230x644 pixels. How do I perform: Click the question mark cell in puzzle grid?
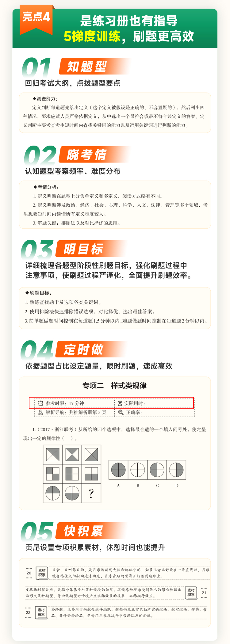coord(91,493)
